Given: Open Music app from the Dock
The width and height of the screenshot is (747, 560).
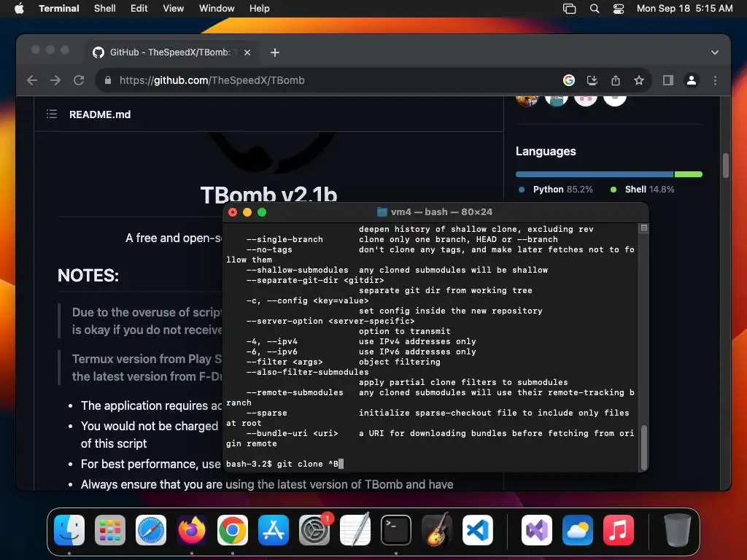Looking at the screenshot, I should 619,530.
